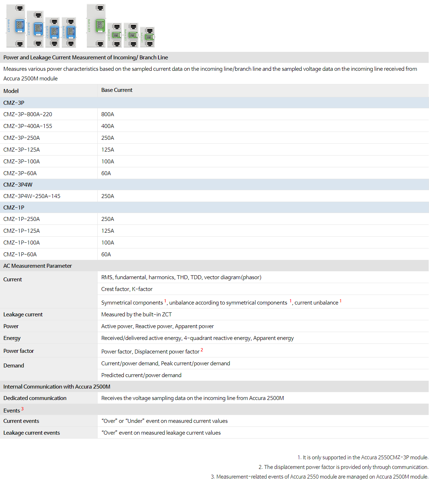Click footnote marker 2 after Displacement power factor
This screenshot has width=429, height=504.
pyautogui.click(x=202, y=350)
